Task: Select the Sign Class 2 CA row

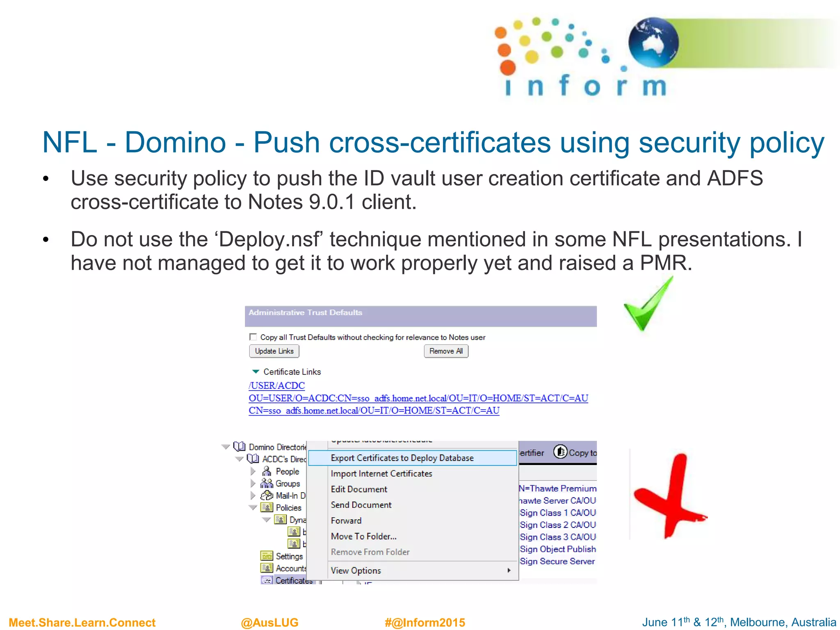Action: (558, 525)
